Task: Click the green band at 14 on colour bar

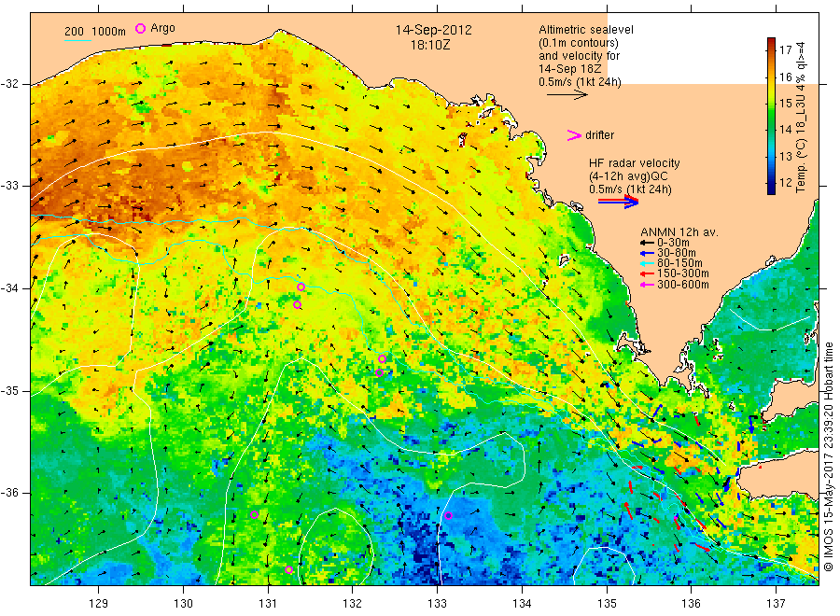Action: point(772,129)
